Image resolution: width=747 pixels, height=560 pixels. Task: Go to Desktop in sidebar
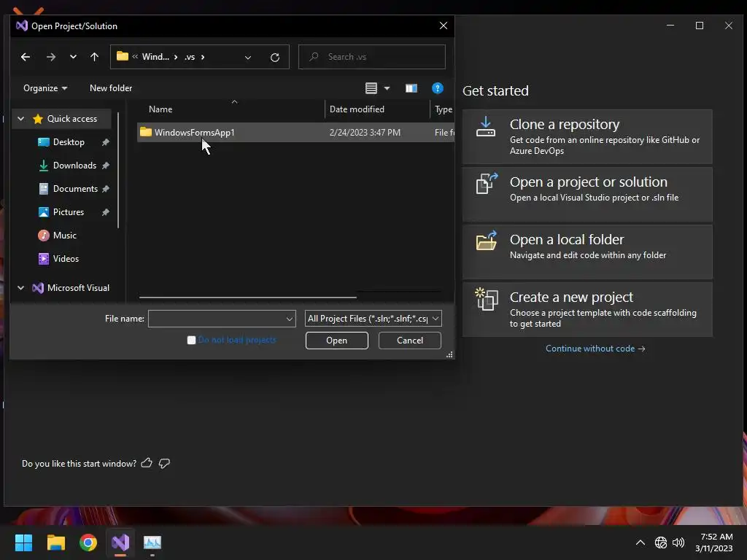(x=69, y=142)
